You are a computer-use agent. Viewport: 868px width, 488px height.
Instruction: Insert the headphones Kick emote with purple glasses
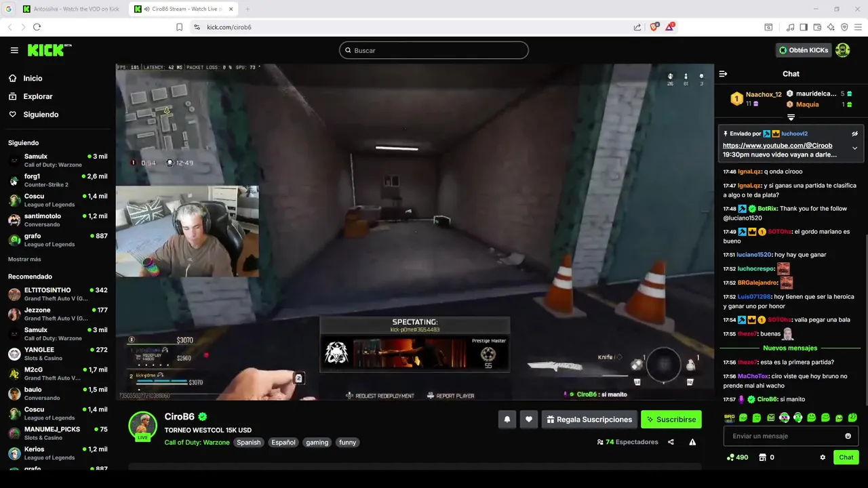[785, 418]
